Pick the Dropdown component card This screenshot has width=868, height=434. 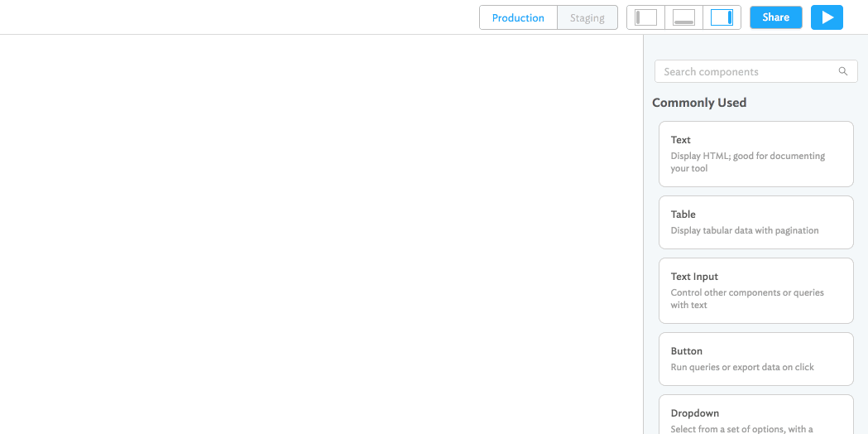(x=755, y=413)
